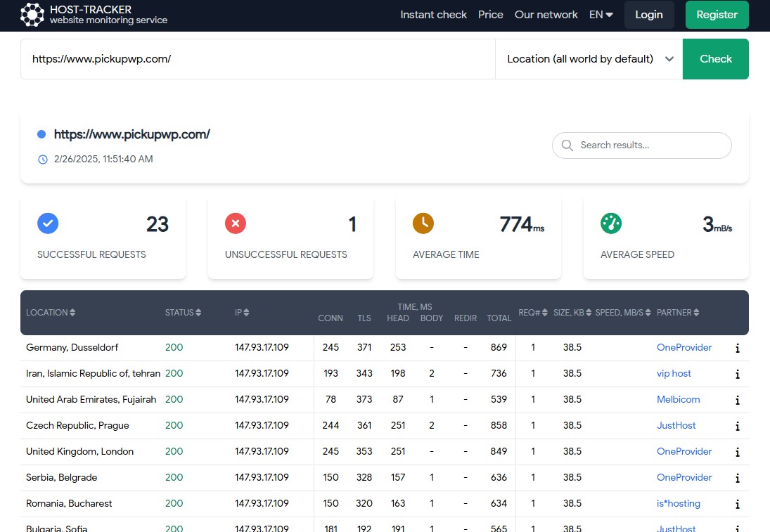Open the EN language selector

tap(601, 15)
